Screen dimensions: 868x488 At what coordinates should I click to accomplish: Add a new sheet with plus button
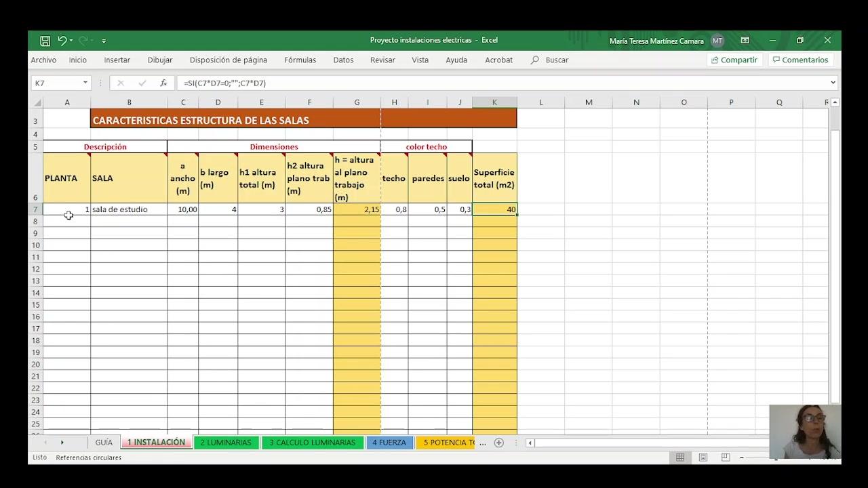[x=499, y=443]
